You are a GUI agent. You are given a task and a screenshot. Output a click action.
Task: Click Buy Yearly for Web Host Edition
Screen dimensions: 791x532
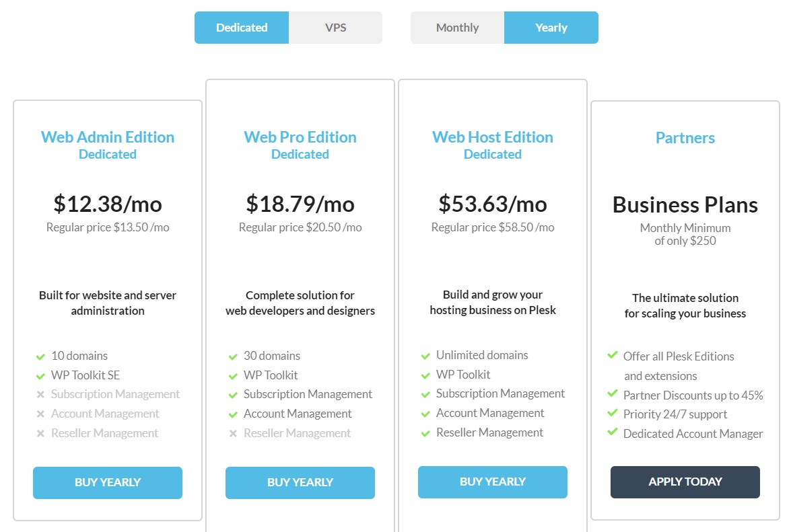coord(492,482)
